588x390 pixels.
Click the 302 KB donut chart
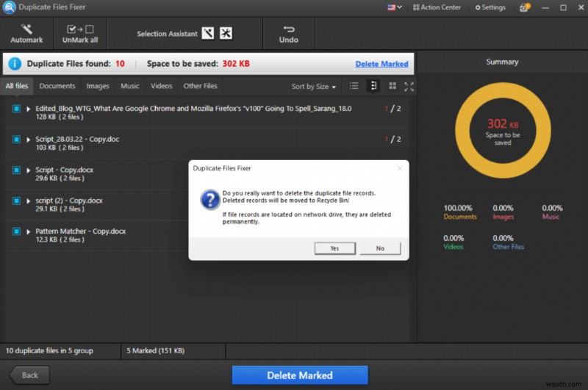click(x=503, y=131)
